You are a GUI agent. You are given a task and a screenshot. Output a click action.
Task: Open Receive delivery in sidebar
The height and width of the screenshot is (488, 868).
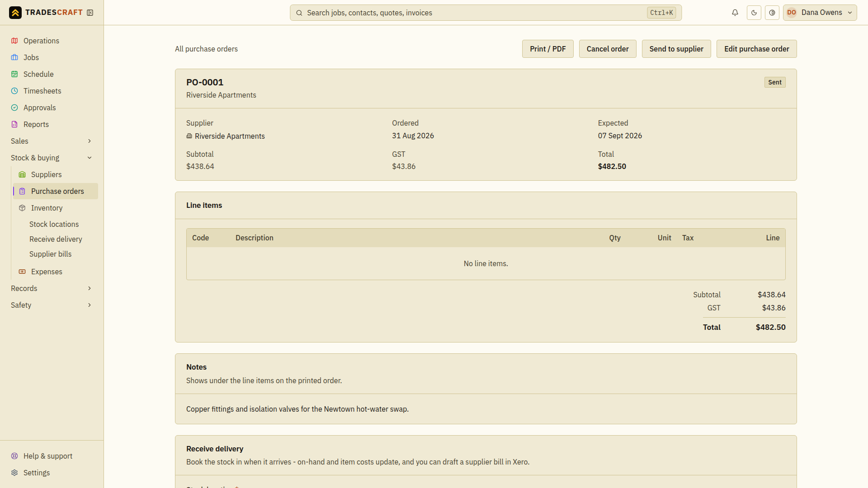click(56, 239)
